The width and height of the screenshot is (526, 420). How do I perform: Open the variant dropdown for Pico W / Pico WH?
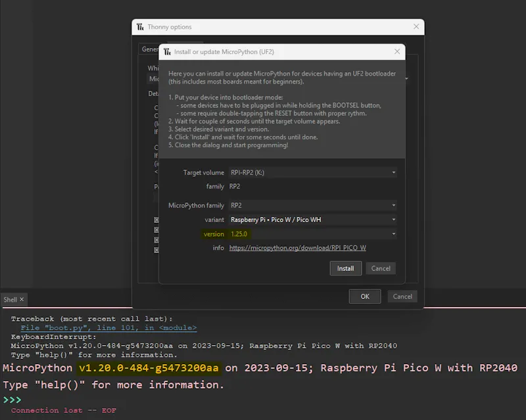tap(394, 220)
